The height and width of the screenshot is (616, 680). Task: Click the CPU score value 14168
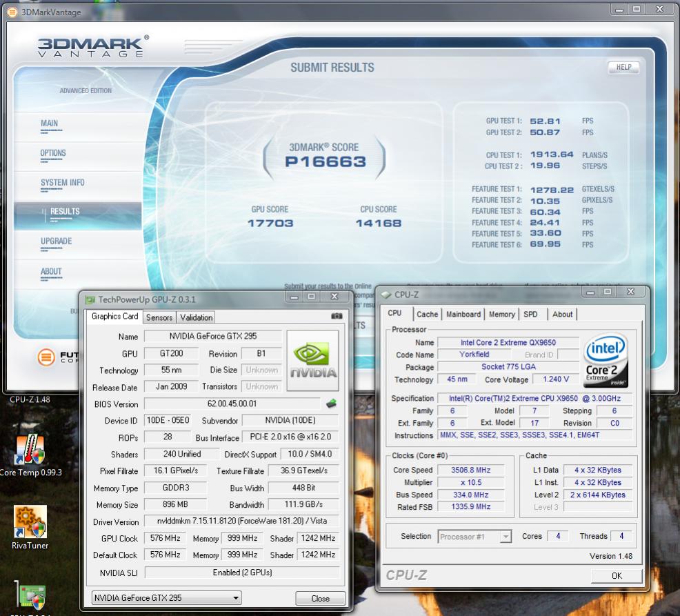point(378,223)
